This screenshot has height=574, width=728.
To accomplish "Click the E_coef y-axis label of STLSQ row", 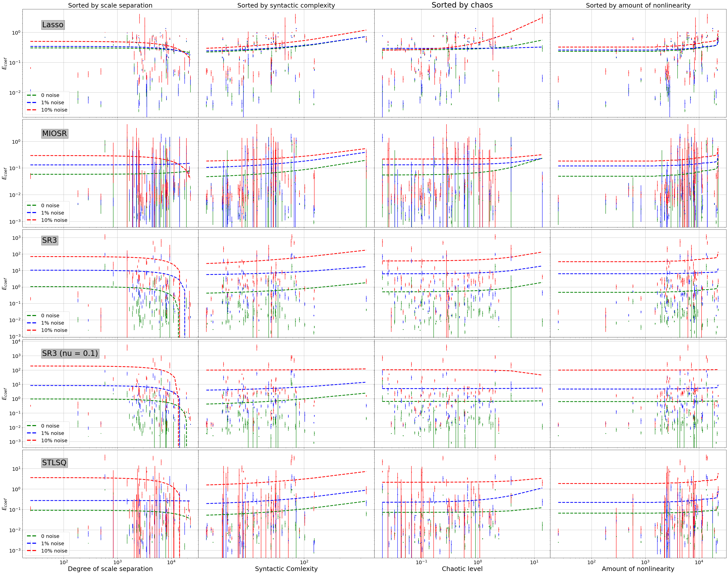I will [x=4, y=504].
